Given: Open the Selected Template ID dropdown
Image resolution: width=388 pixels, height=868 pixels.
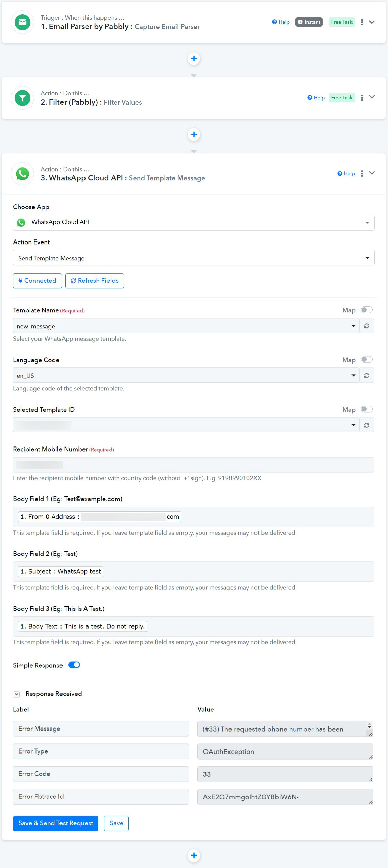Looking at the screenshot, I should pos(186,425).
